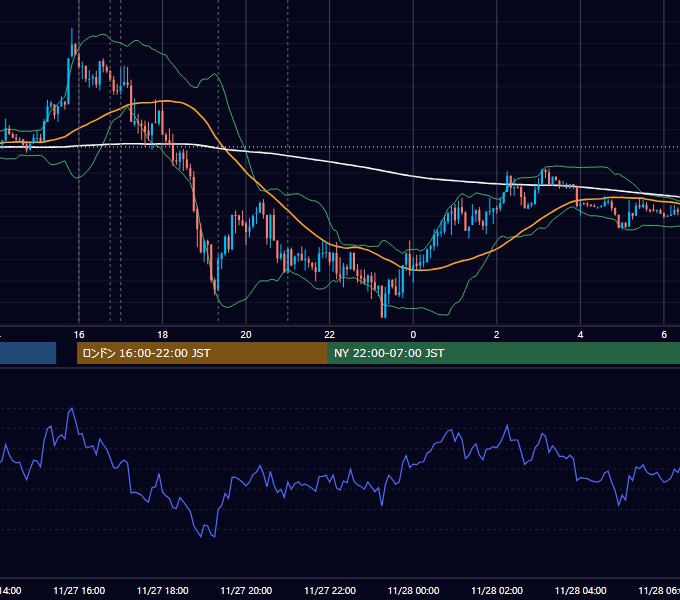Click the 11/27 22:00 date label
Viewport: 680px width, 600px height.
(x=330, y=590)
